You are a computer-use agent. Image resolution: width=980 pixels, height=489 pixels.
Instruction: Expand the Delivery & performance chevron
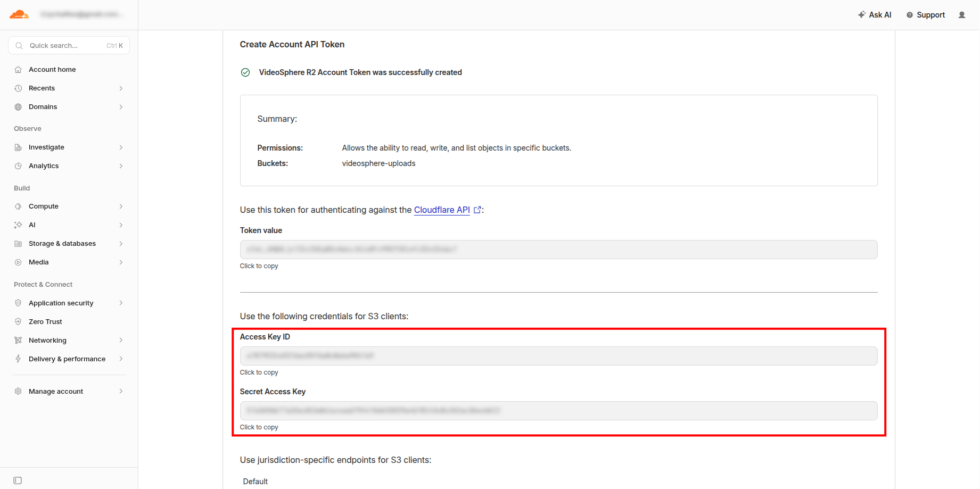coord(121,359)
